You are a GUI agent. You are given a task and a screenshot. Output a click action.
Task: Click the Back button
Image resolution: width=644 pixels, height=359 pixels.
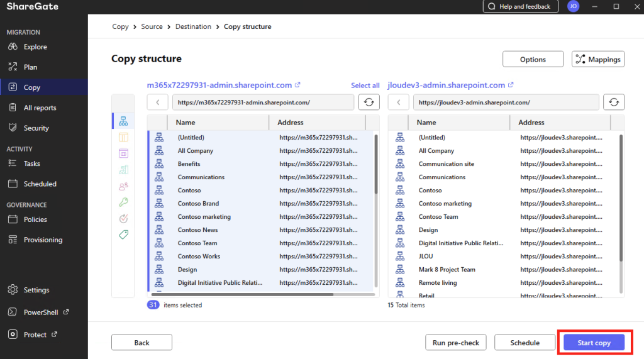pyautogui.click(x=142, y=342)
